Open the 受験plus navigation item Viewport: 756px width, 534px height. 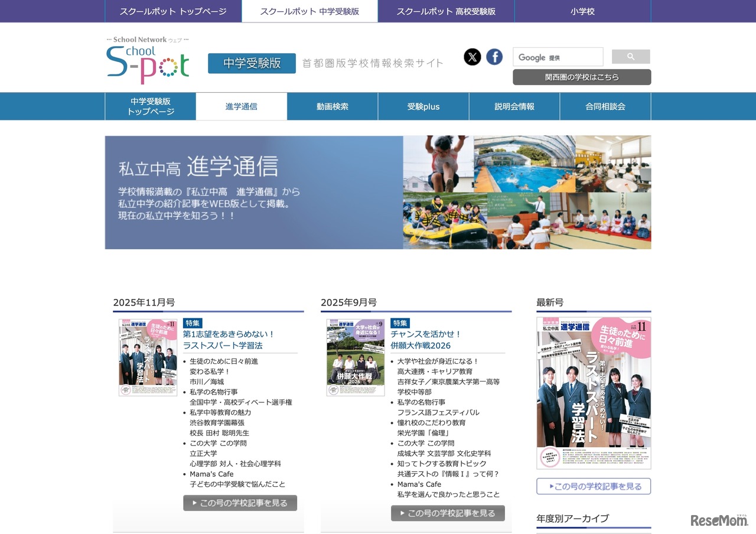click(423, 106)
